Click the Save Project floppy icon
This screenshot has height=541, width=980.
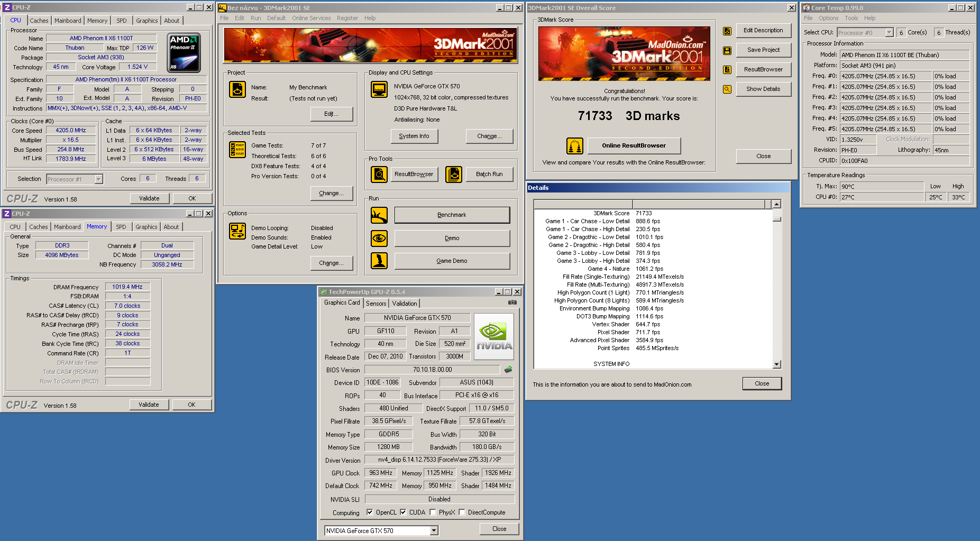click(727, 51)
